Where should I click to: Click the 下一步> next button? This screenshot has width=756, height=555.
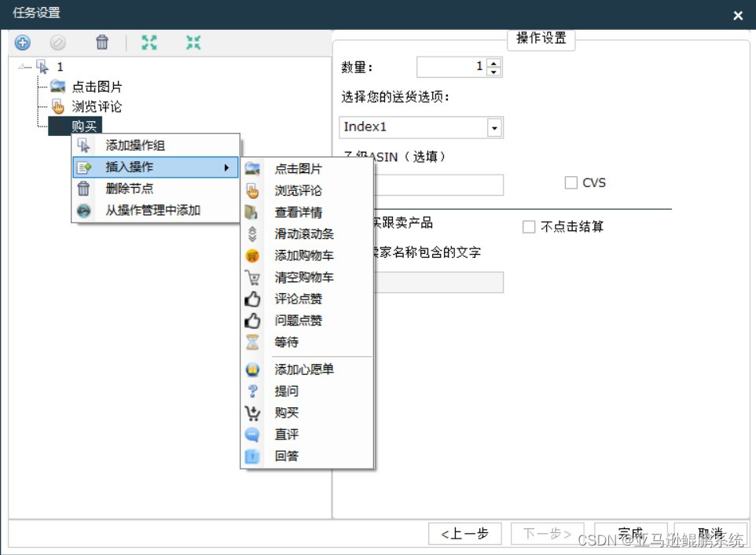[x=547, y=534]
